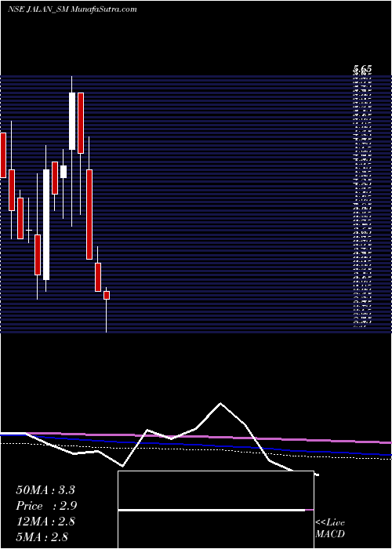Click the tallest white candlestick body
The width and height of the screenshot is (392, 549).
point(46,225)
